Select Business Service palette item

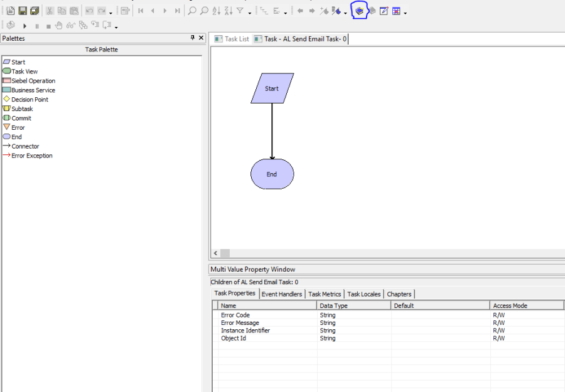click(29, 90)
